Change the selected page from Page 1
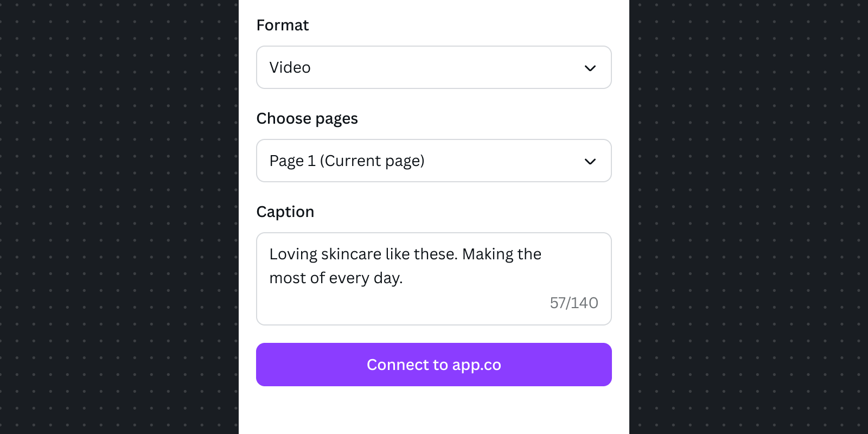The width and height of the screenshot is (868, 434). tap(434, 161)
